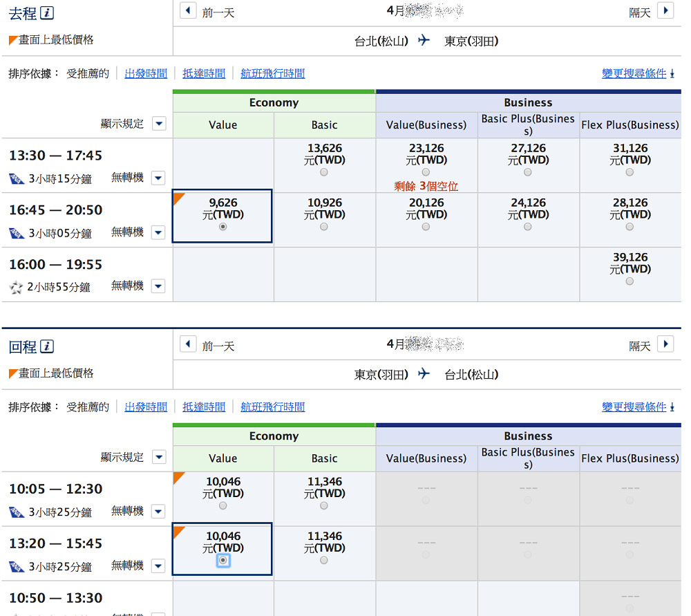Click orange lowest-price flag in outbound legend

pyautogui.click(x=13, y=40)
